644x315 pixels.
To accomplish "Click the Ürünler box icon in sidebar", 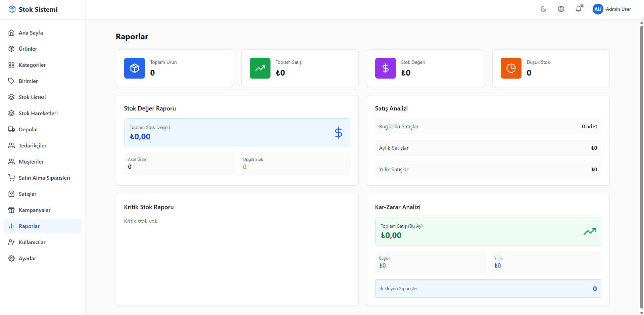I will (11, 49).
